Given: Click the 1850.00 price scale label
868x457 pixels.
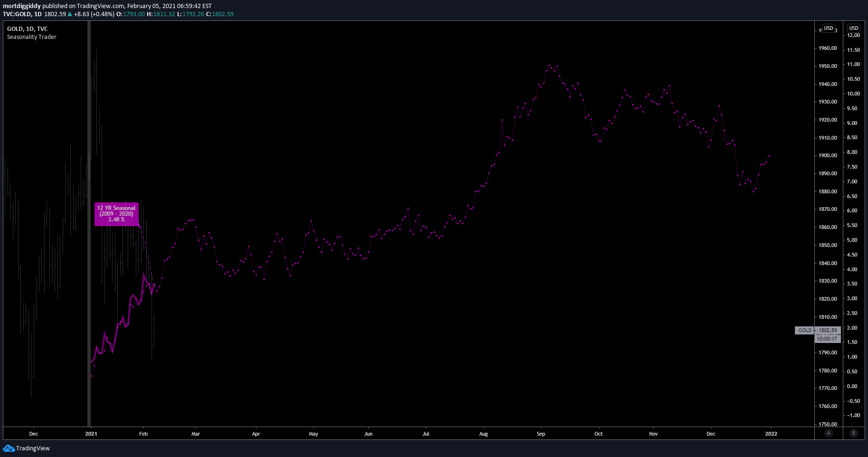Looking at the screenshot, I should (x=828, y=245).
